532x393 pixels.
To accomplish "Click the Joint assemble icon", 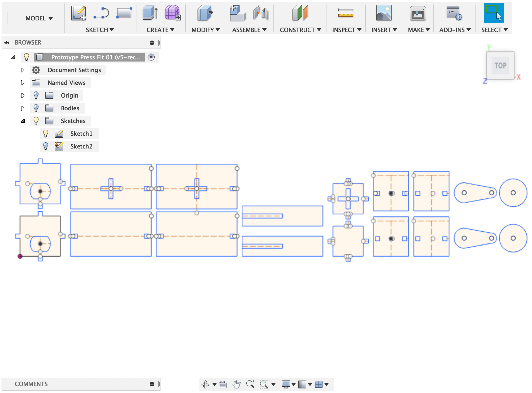I will 261,13.
